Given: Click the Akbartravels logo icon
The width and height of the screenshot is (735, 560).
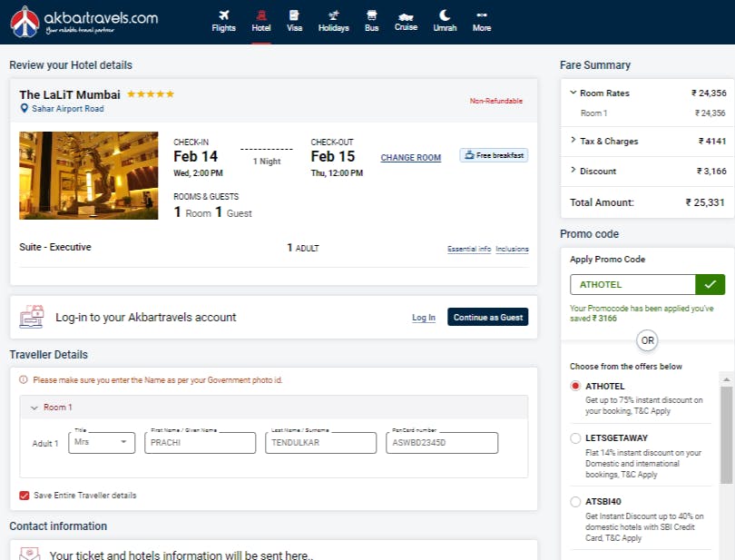Looking at the screenshot, I should tap(24, 22).
